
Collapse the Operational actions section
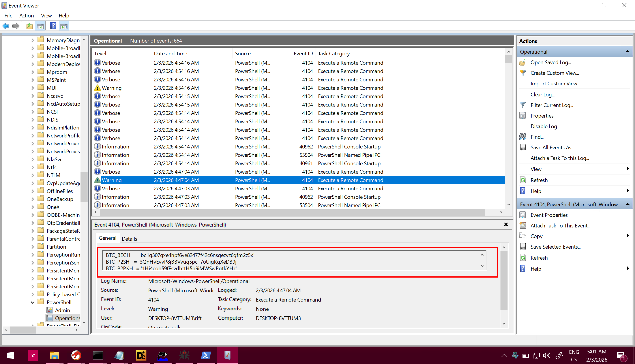627,51
